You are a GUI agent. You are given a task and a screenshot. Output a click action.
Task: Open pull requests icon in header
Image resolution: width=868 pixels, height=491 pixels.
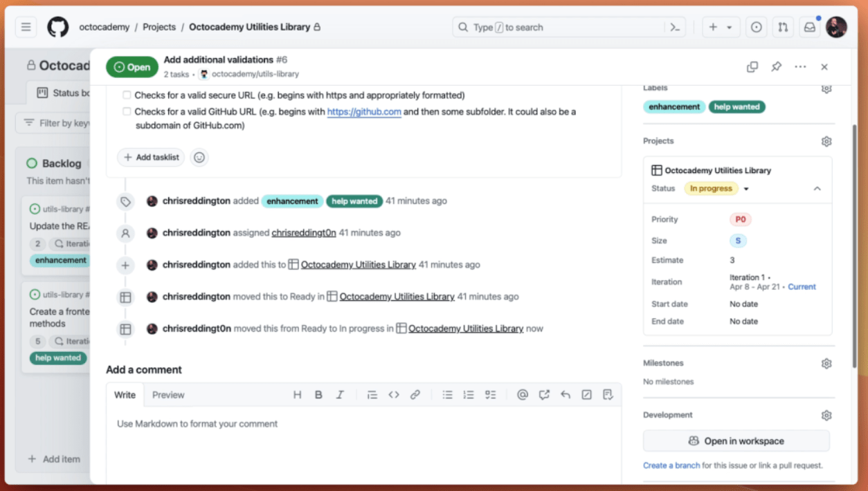(783, 27)
